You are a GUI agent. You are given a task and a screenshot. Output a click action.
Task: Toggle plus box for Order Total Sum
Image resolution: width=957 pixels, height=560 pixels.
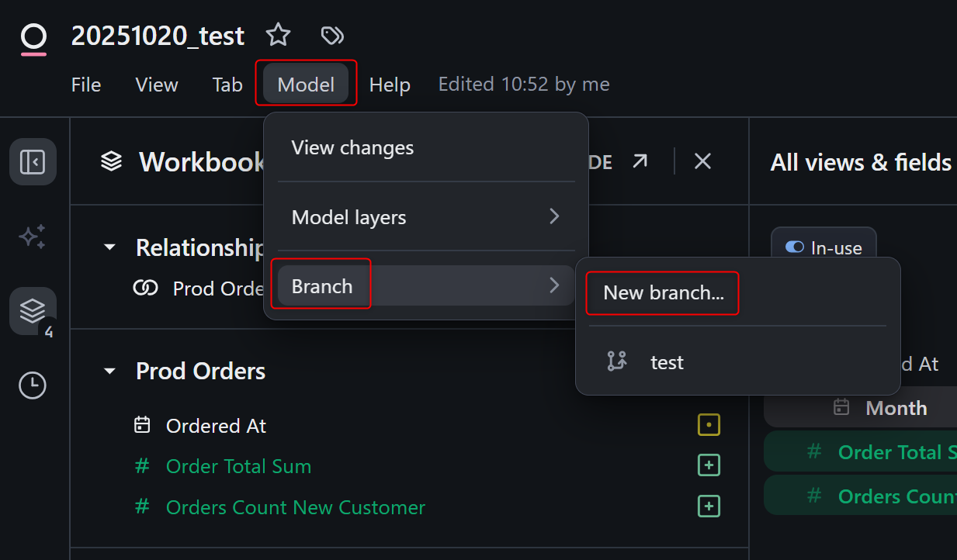coord(709,465)
